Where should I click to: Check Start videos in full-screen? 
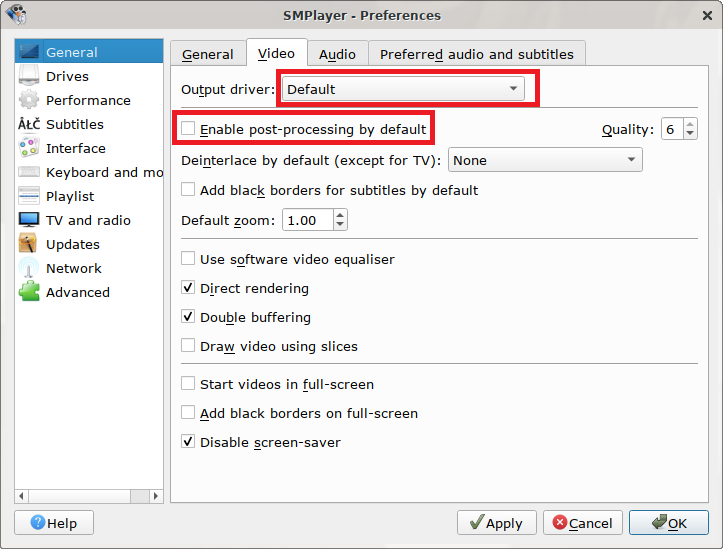188,384
